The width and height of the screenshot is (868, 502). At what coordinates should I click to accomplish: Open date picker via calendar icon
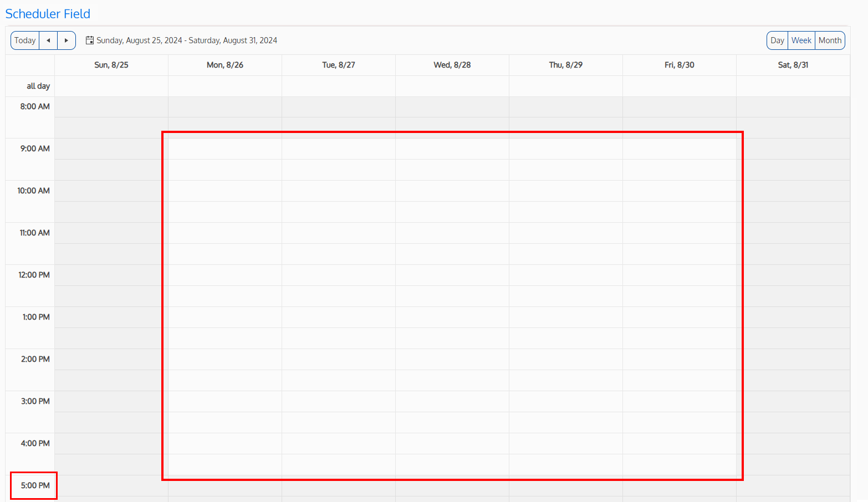(x=89, y=40)
